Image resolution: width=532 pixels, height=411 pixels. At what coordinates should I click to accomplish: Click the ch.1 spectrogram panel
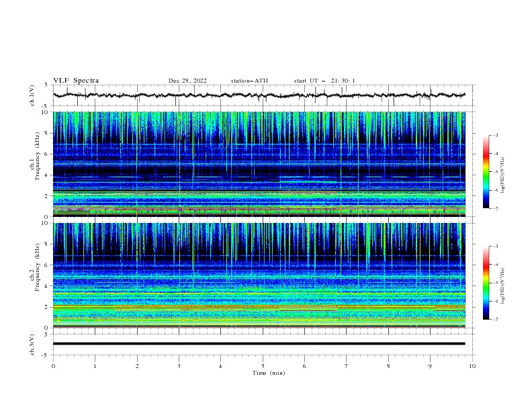coord(259,164)
